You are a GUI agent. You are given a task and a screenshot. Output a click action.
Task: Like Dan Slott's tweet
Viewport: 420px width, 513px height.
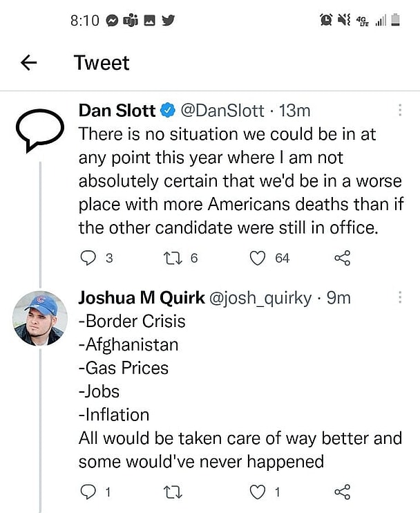pos(258,258)
